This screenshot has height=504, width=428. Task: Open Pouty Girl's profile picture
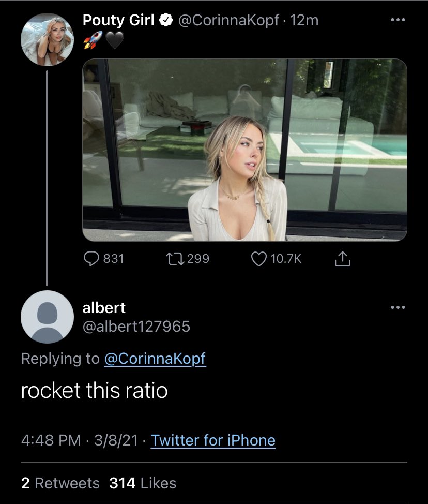tap(47, 39)
